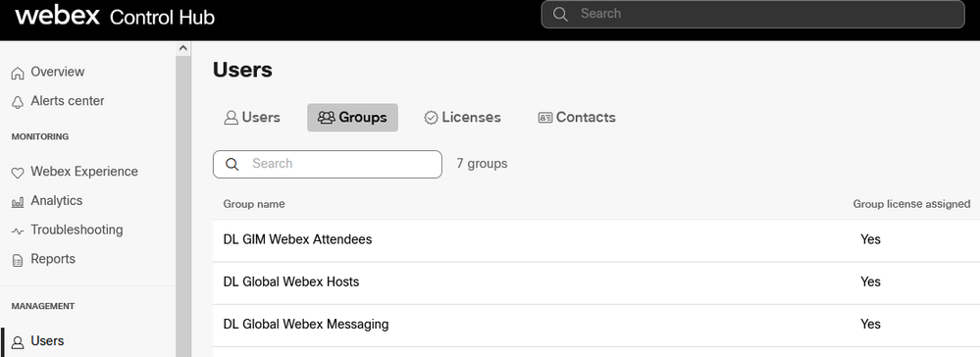Click the Webex Experience heart icon

(x=18, y=173)
